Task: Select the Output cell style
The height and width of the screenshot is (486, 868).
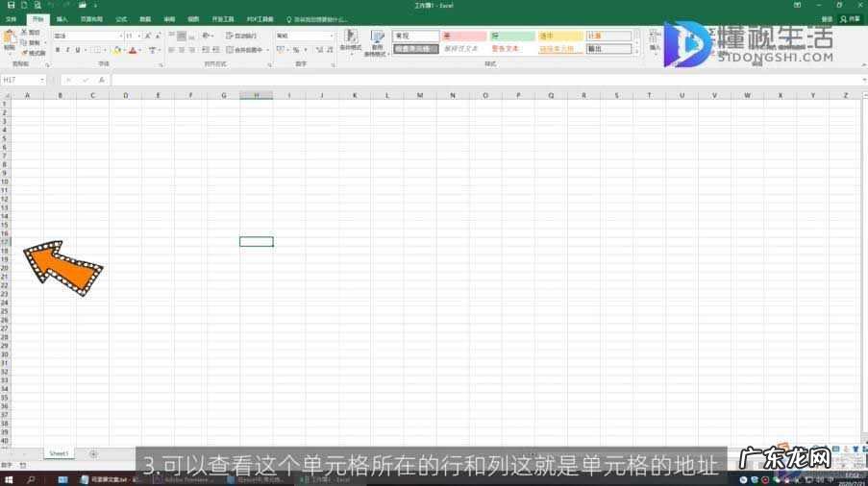Action: (608, 49)
